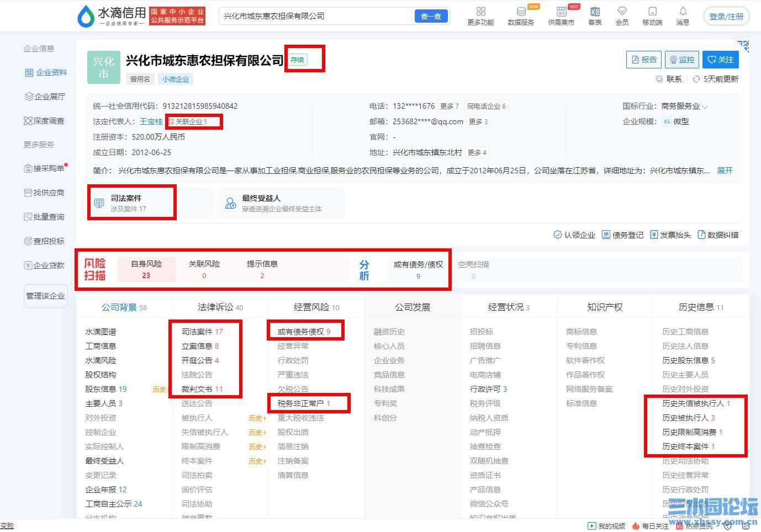This screenshot has height=532, width=761.
Task: Open the 更多功能 grid icon
Action: tap(480, 15)
